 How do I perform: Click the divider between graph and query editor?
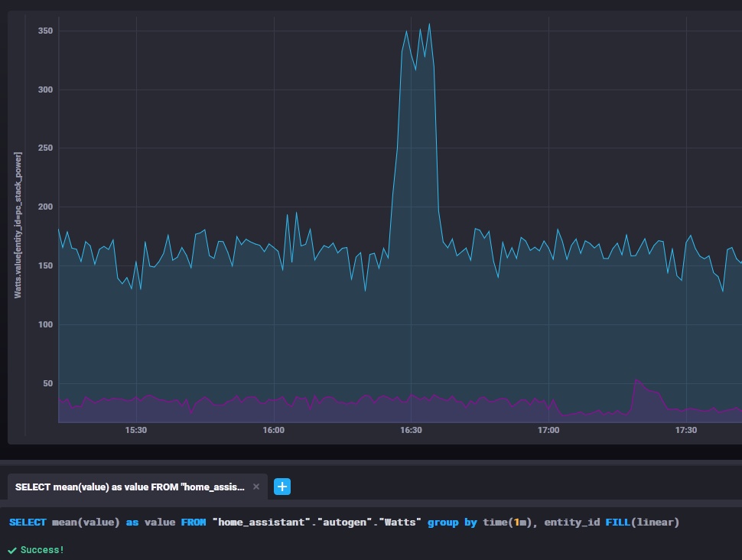[371, 463]
